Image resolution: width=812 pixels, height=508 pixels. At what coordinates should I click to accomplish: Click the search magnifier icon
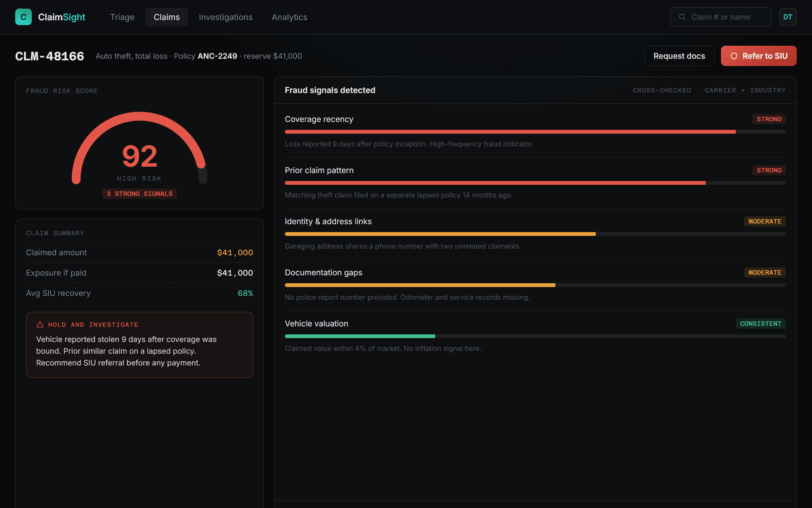pos(682,17)
